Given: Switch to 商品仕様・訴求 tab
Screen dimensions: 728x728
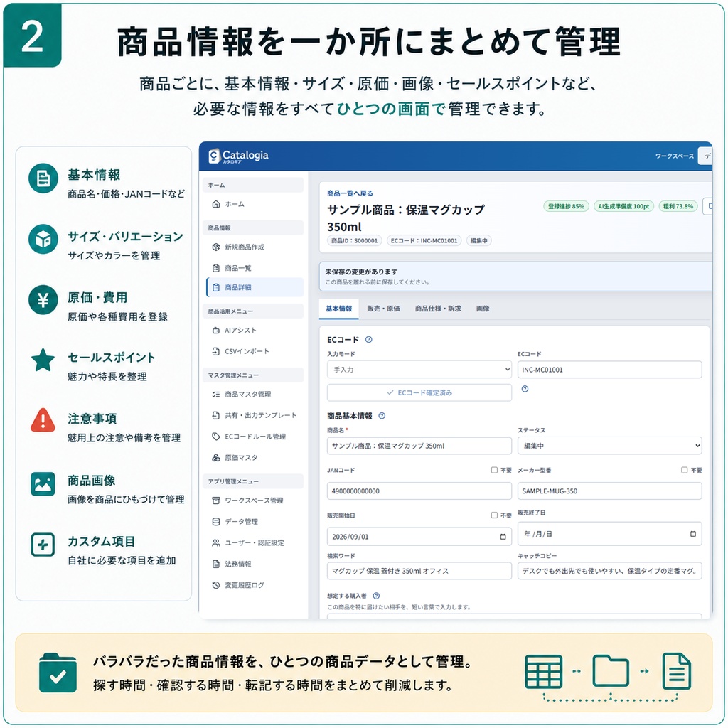Looking at the screenshot, I should pyautogui.click(x=438, y=309).
